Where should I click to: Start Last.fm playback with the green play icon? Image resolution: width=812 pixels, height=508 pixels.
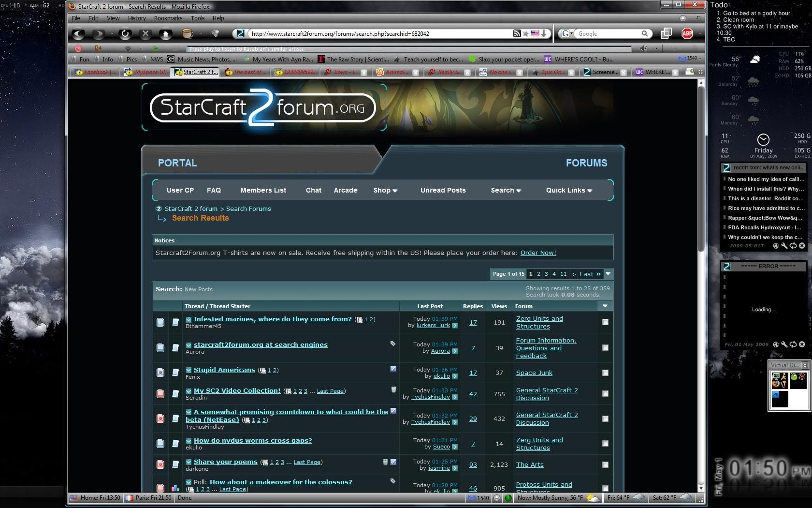[155, 48]
